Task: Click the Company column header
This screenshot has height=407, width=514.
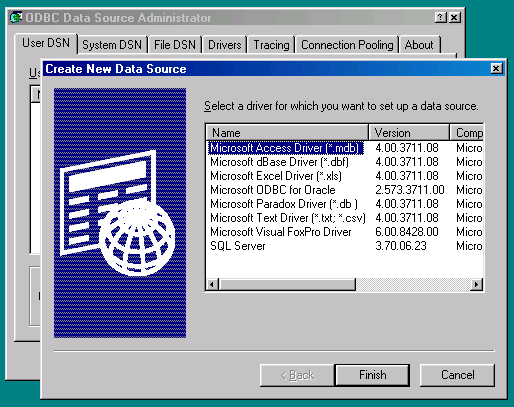Action: (467, 133)
